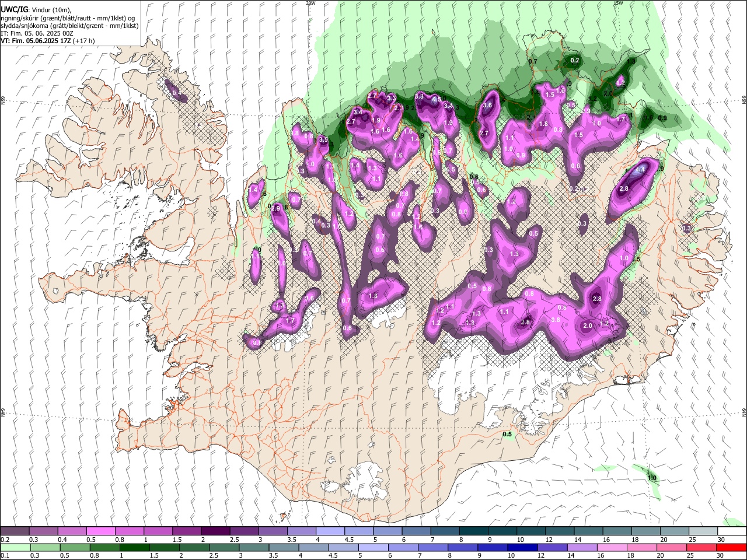Click the black '0.5' rain value on the south coast
This screenshot has height=560, width=747.
coord(507,434)
